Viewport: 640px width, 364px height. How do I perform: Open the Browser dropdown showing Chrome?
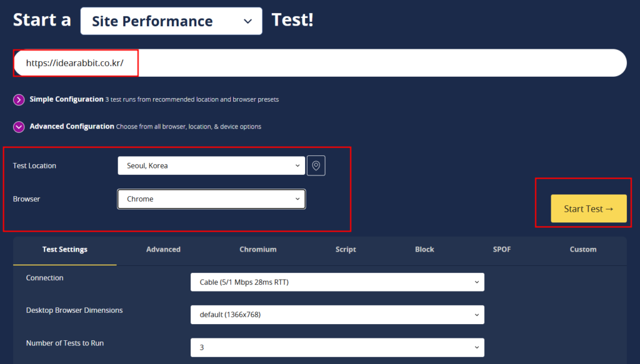tap(211, 199)
